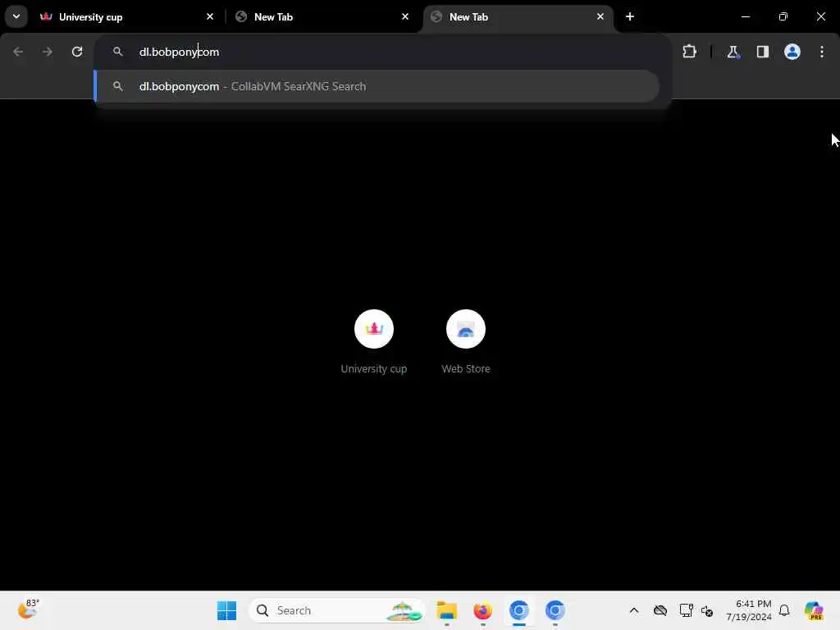Close the middle New Tab
The width and height of the screenshot is (840, 630).
[x=405, y=16]
